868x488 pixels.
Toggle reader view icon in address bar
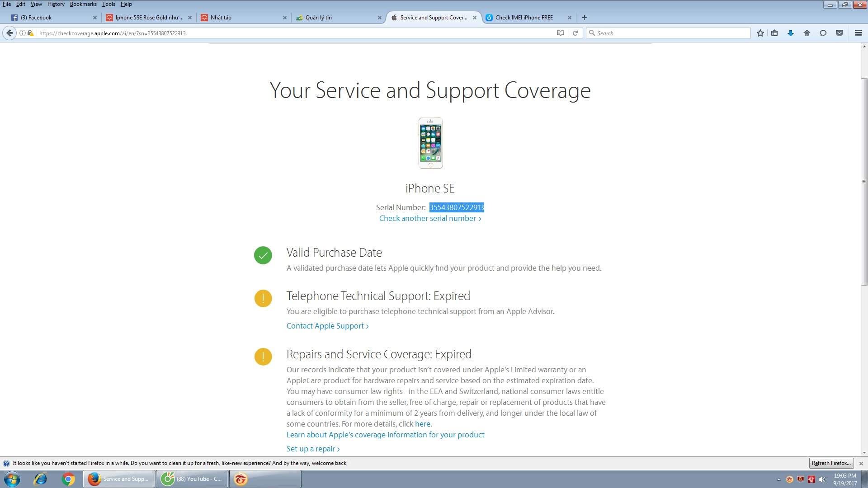click(x=561, y=33)
